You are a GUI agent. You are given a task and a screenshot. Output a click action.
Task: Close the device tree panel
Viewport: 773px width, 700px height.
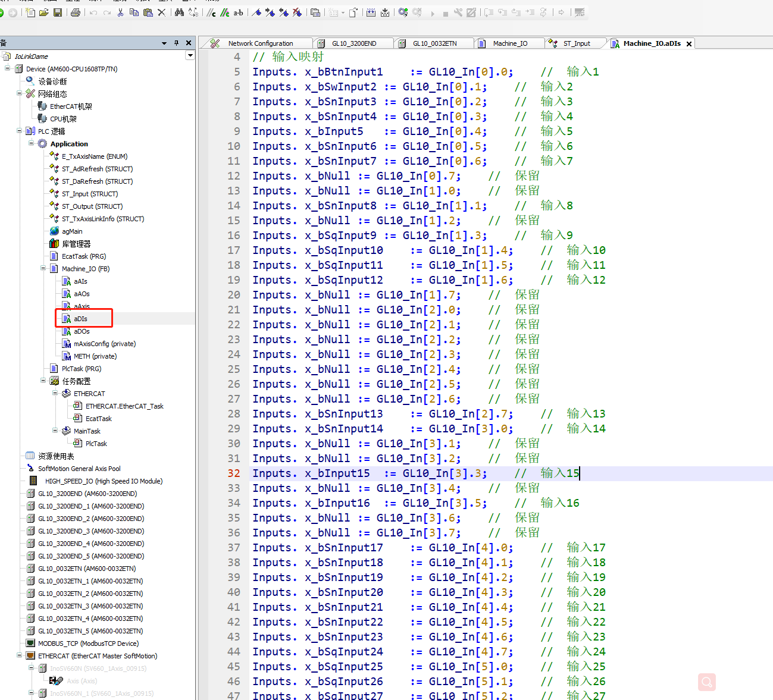coord(189,43)
